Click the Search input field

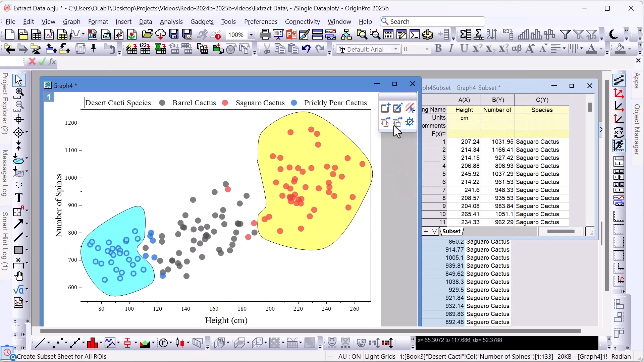point(436,21)
